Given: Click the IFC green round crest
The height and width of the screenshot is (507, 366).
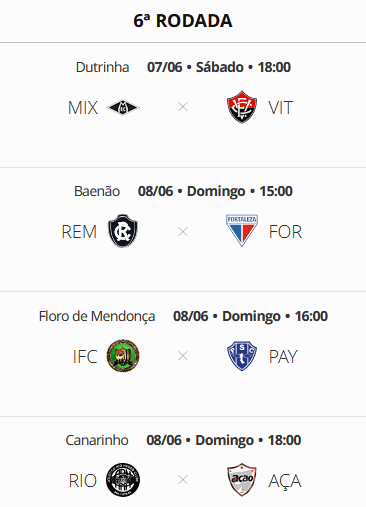Looking at the screenshot, I should click(x=123, y=356).
